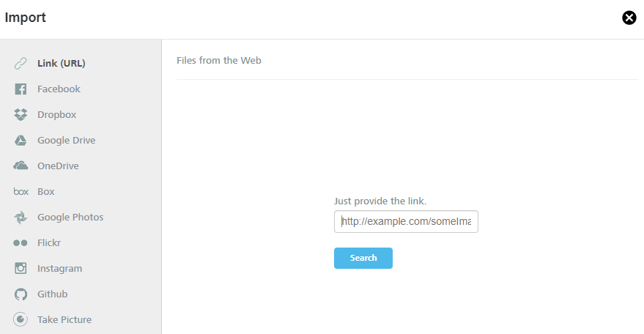The width and height of the screenshot is (644, 334).
Task: Click the Box logo icon
Action: (x=21, y=191)
